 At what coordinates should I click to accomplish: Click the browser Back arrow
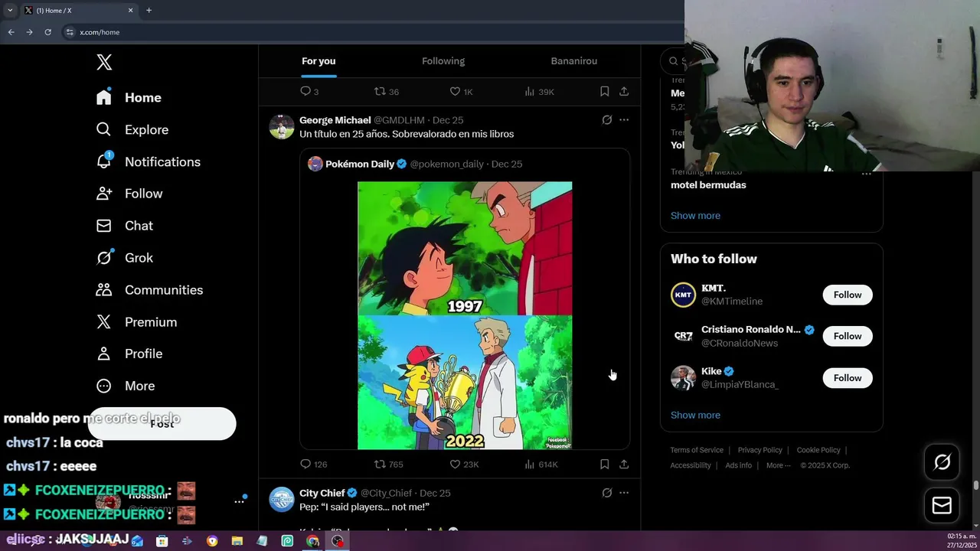pyautogui.click(x=11, y=32)
